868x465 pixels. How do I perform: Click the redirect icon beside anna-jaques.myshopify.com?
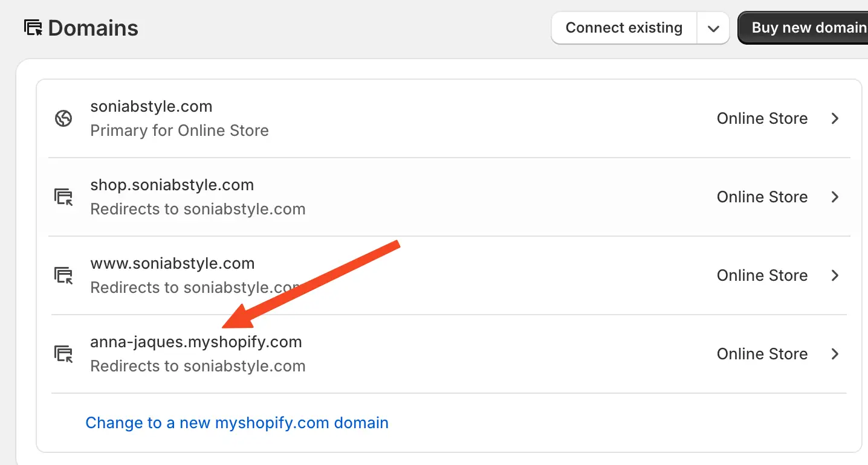(63, 354)
